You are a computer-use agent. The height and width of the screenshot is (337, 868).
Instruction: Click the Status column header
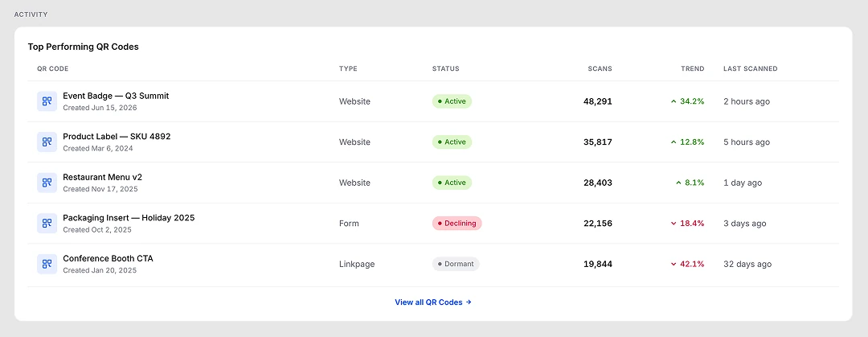445,68
